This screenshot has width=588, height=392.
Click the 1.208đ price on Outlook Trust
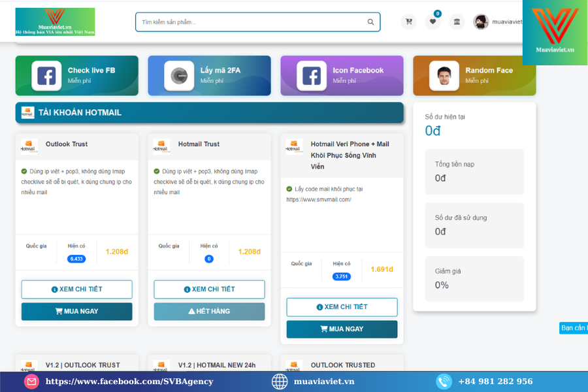pyautogui.click(x=117, y=252)
